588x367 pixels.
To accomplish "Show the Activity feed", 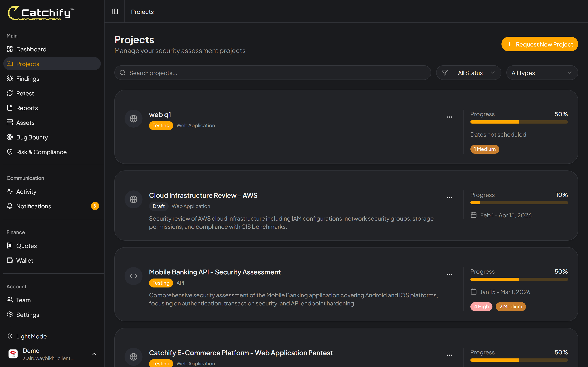I will pyautogui.click(x=26, y=191).
